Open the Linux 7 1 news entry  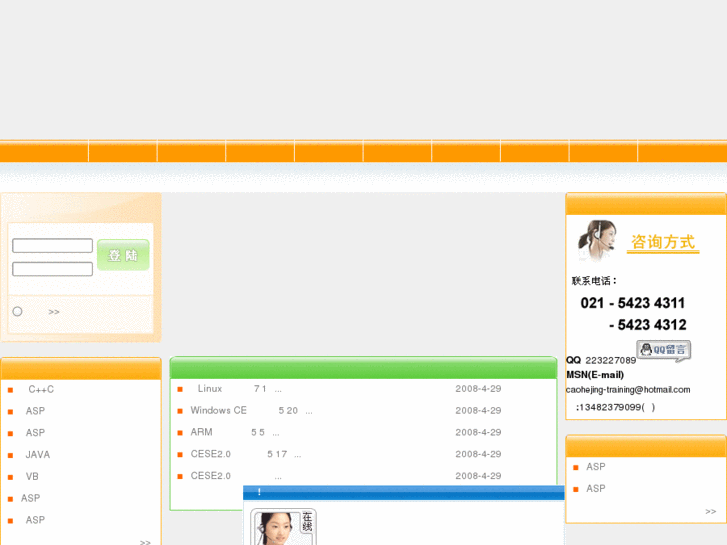point(239,389)
